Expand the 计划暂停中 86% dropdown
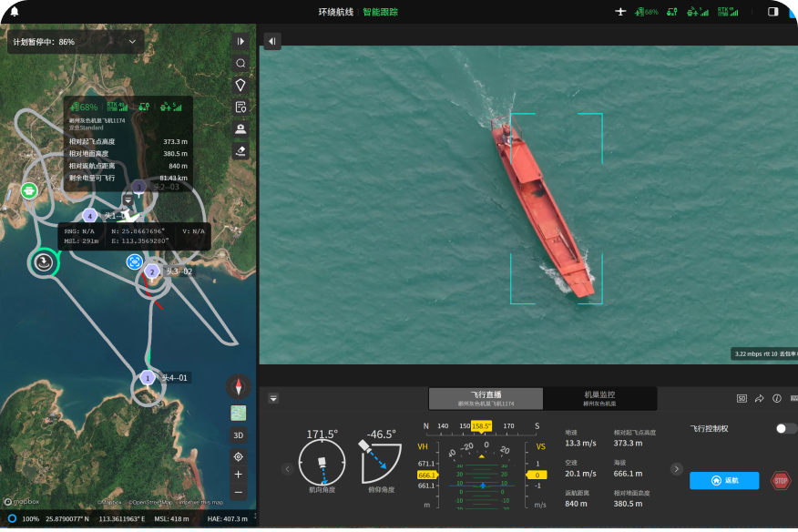The width and height of the screenshot is (798, 532). click(133, 42)
